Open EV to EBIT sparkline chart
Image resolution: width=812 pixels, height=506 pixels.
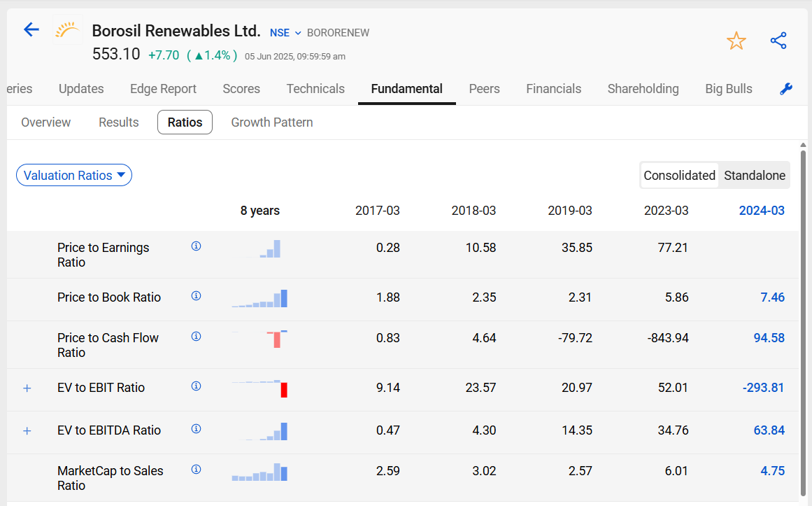(x=260, y=389)
